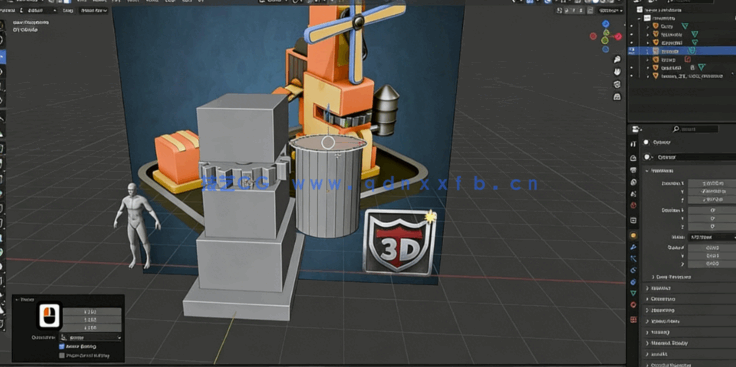Open the Physics properties tab

click(x=633, y=270)
